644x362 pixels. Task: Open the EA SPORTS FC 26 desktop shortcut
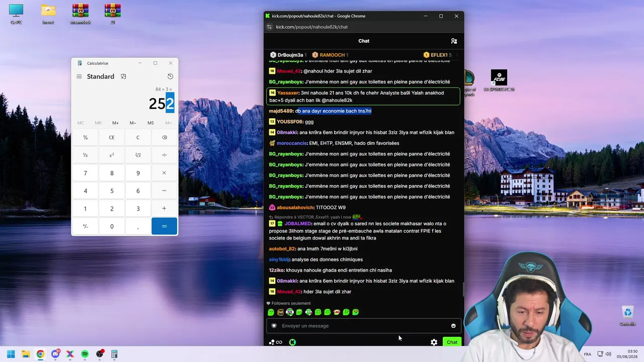[x=499, y=80]
